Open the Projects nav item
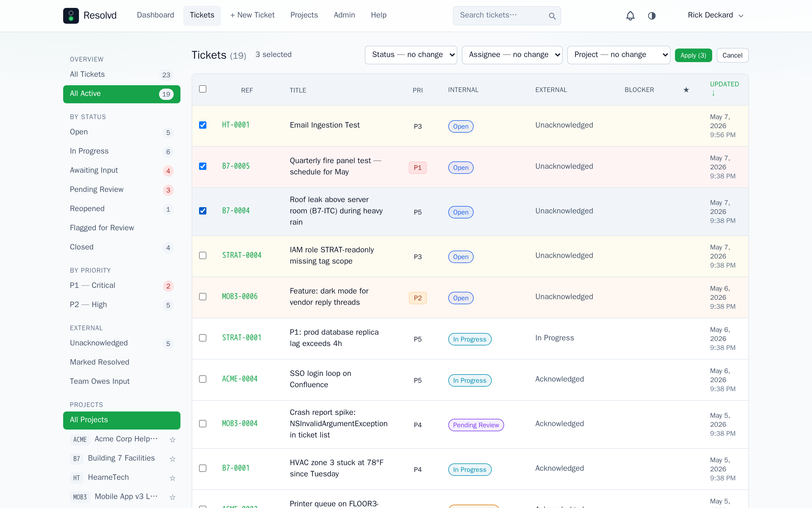 coord(304,15)
